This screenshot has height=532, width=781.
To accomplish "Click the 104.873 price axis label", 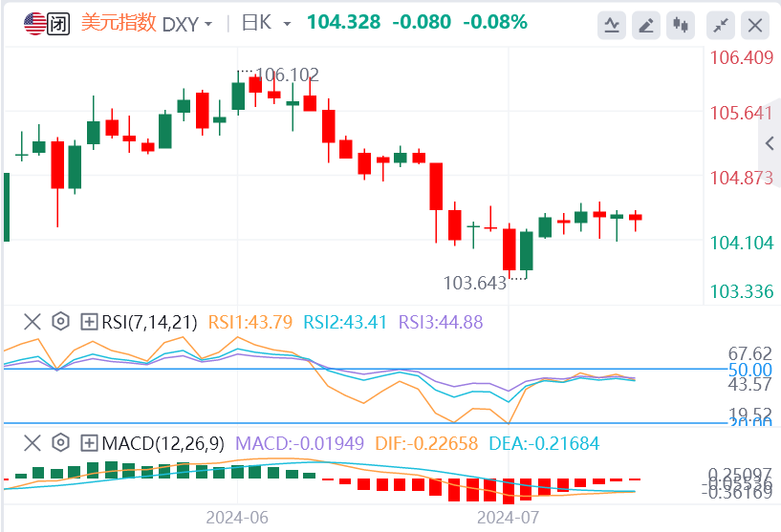I will click(742, 178).
